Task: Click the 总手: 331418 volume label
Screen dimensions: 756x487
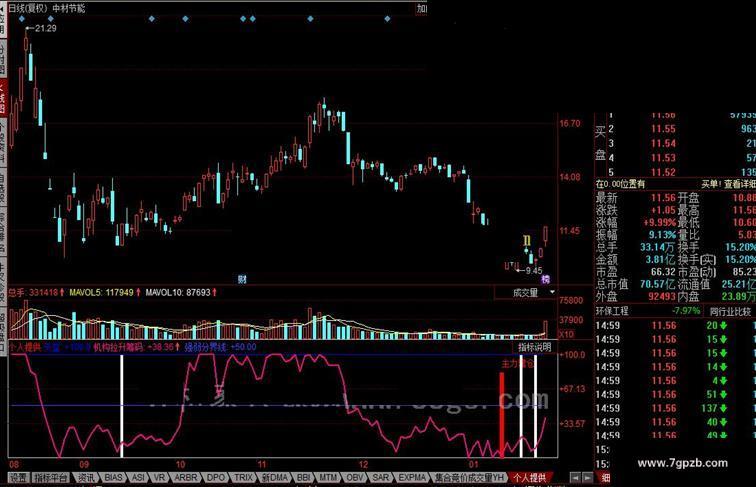Action: click(33, 292)
